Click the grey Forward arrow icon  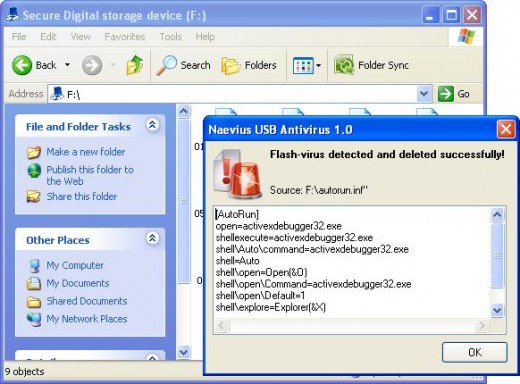click(92, 65)
